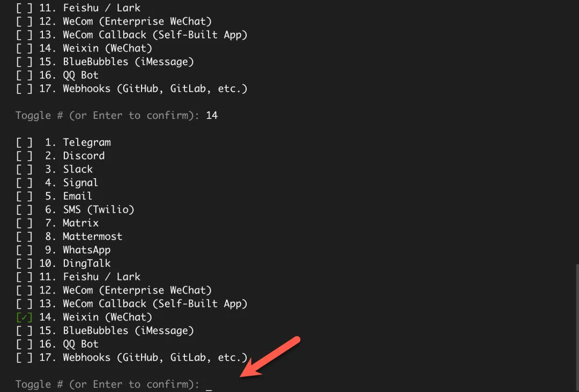
Task: Click the Signal option checkbox
Action: (24, 183)
